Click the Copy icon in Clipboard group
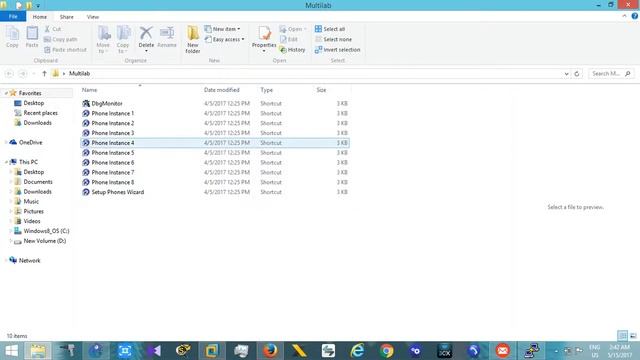The image size is (640, 360). pos(12,37)
